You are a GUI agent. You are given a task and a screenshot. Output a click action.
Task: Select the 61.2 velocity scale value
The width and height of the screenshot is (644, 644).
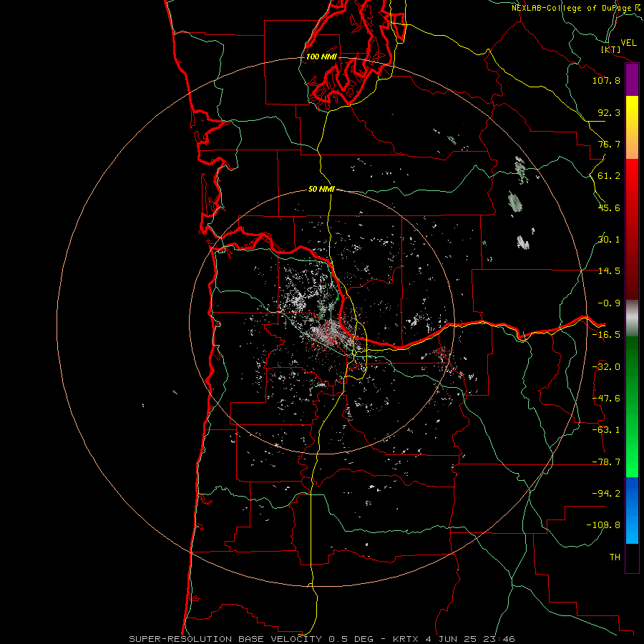[609, 176]
